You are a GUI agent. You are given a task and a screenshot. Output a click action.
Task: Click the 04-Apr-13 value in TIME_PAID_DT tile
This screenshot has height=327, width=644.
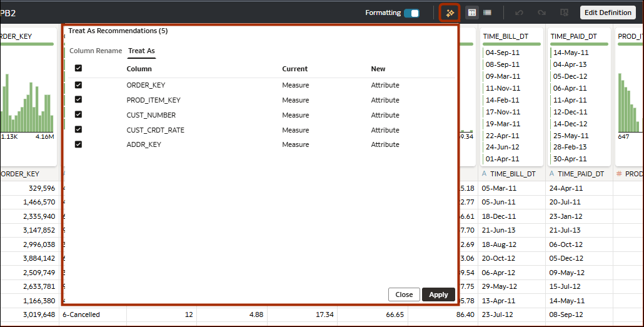(570, 64)
